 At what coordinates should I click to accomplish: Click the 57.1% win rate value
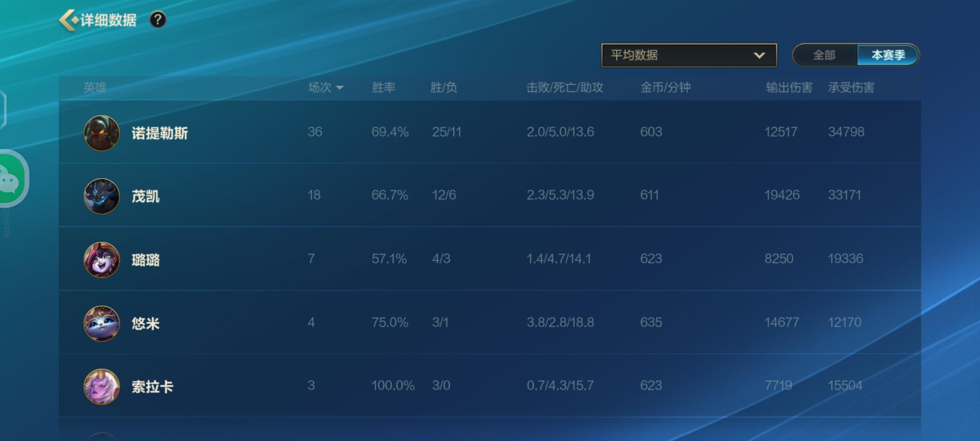coord(389,258)
